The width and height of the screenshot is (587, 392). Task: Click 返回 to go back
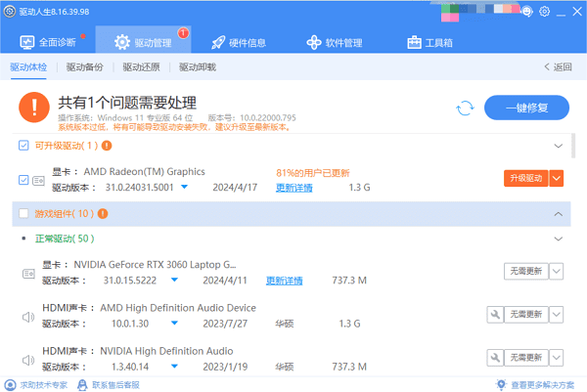[x=558, y=67]
